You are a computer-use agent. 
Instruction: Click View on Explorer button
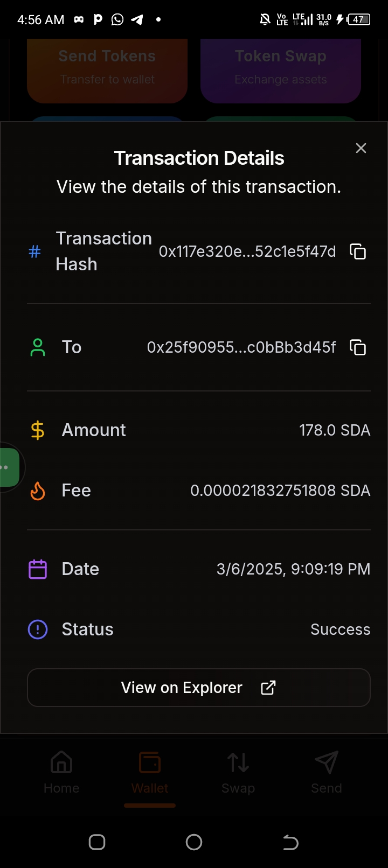(198, 688)
